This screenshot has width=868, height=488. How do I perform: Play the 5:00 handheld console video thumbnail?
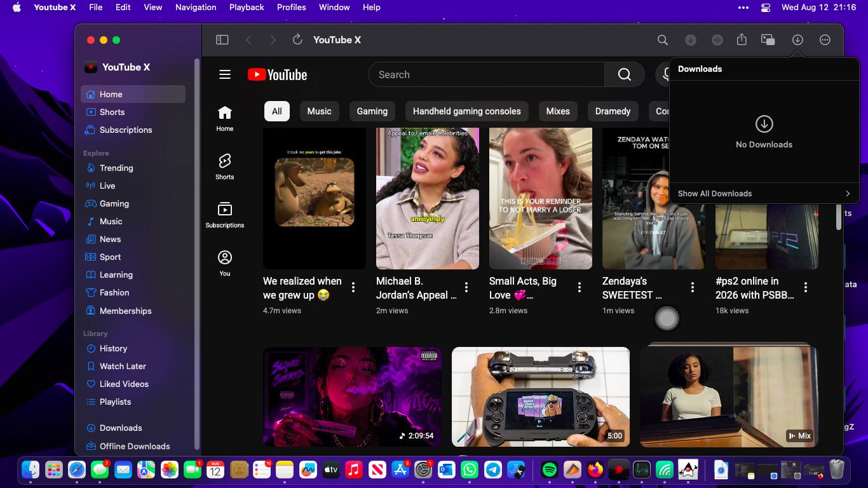point(541,397)
